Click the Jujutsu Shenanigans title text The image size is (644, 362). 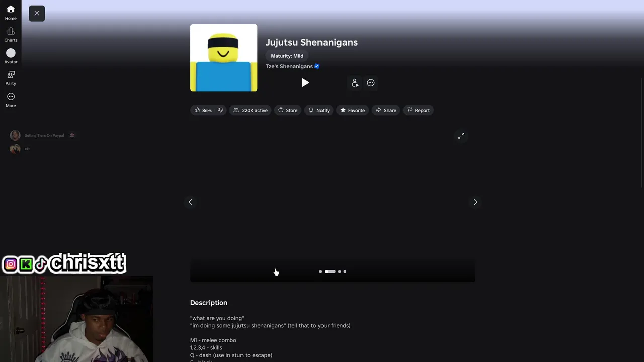click(311, 42)
